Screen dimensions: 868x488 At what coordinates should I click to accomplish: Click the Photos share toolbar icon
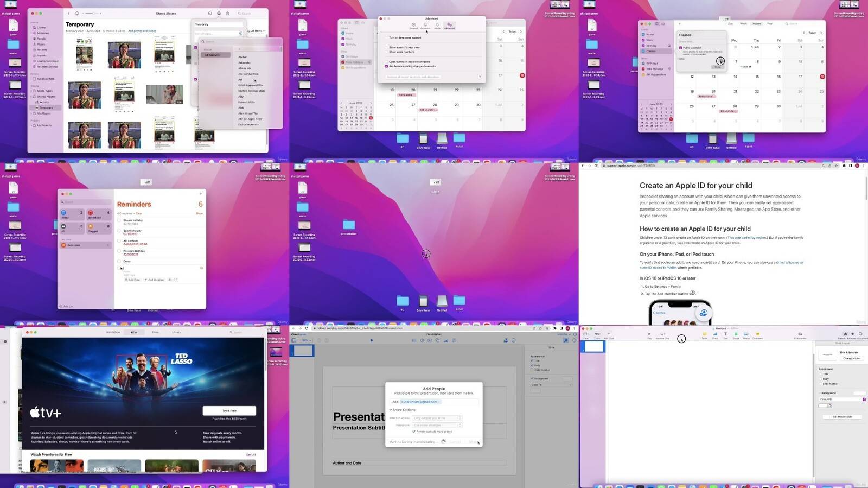pyautogui.click(x=227, y=13)
